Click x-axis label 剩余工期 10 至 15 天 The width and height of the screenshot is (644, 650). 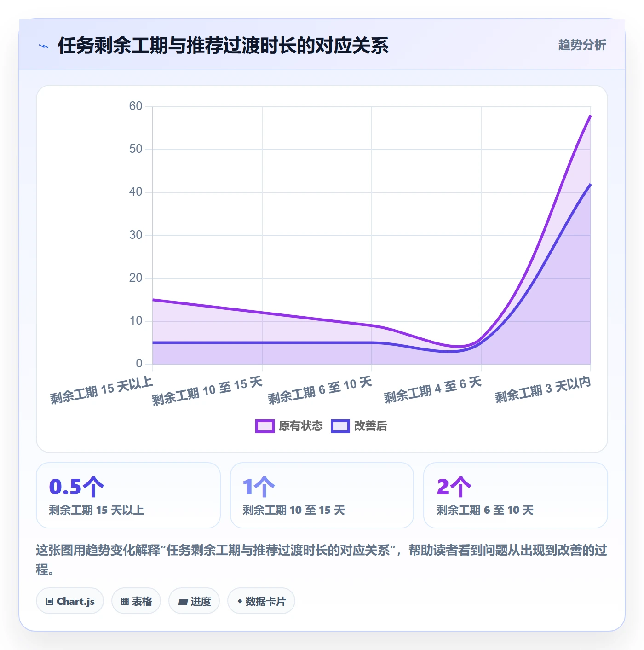pos(207,391)
